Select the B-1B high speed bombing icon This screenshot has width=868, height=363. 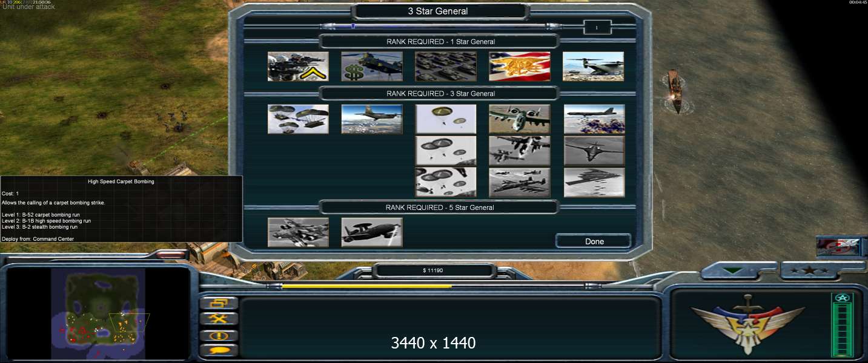click(x=594, y=151)
